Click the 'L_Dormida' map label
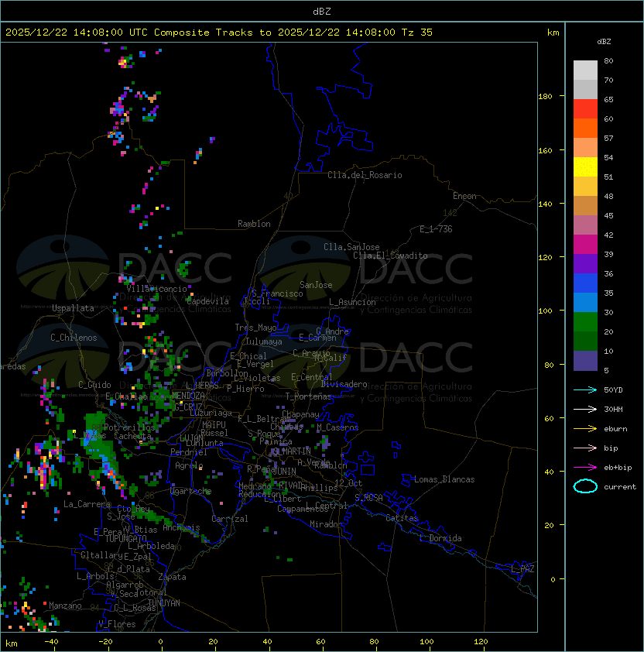Viewport: 644px width, 652px height. (x=440, y=538)
